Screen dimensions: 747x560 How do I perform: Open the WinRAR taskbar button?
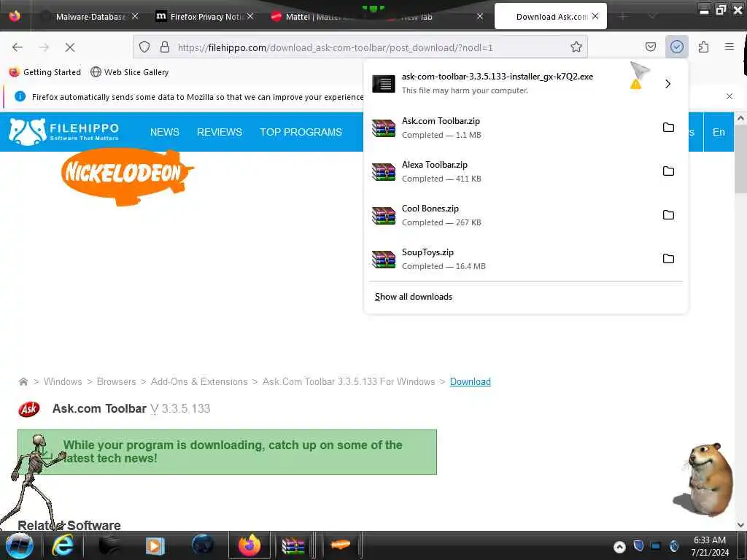tap(293, 545)
